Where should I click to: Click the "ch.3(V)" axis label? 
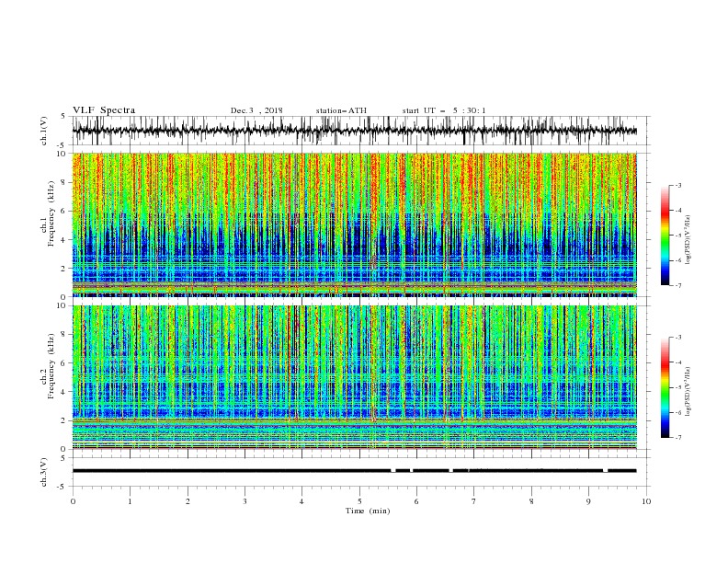pyautogui.click(x=44, y=472)
